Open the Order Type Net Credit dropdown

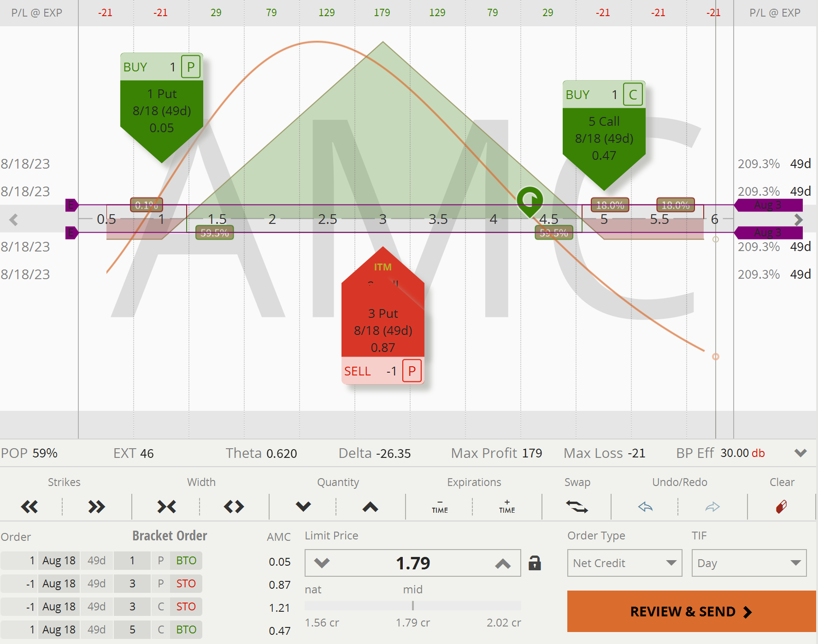click(x=624, y=563)
